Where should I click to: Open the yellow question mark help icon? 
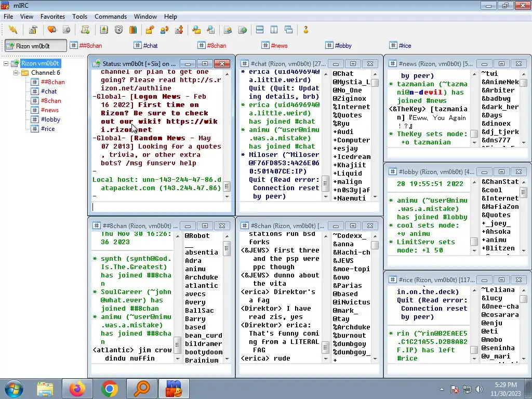306,30
